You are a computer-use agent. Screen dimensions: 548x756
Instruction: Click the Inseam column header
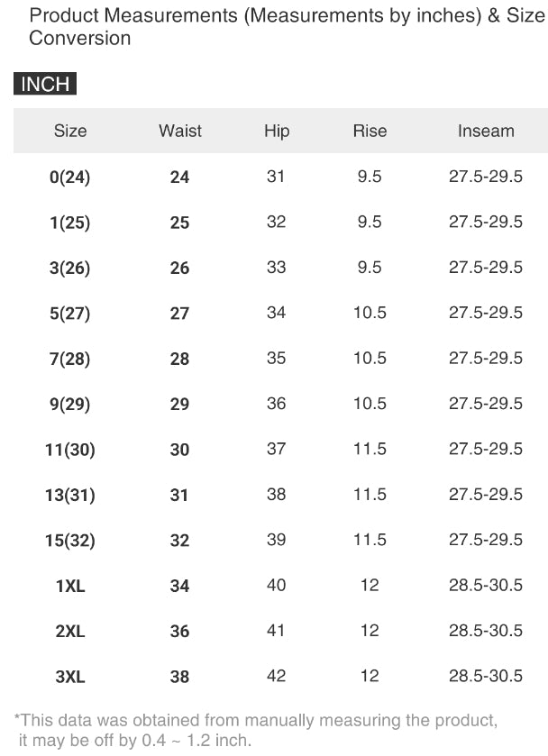tap(486, 131)
